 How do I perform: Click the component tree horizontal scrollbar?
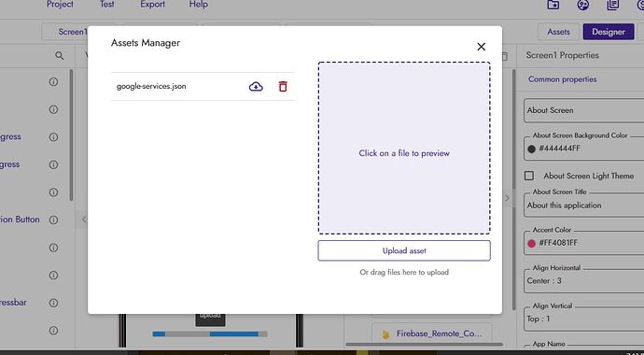[x=424, y=345]
